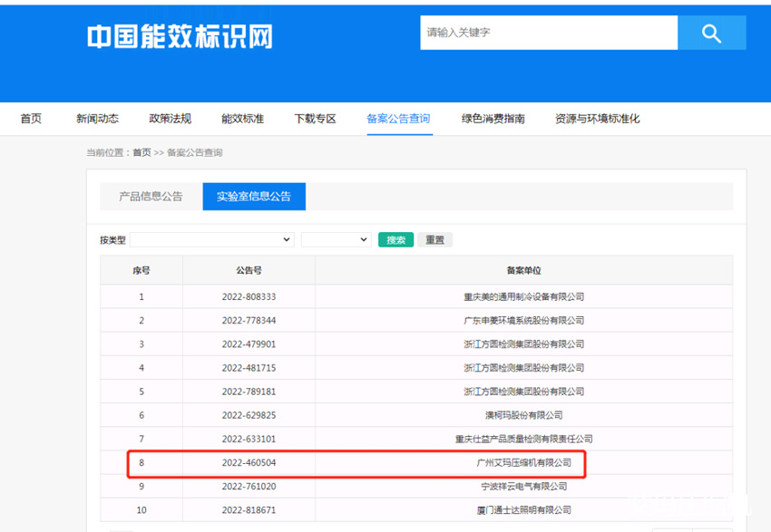
Task: Click the green 搜索 button
Action: pyautogui.click(x=395, y=240)
